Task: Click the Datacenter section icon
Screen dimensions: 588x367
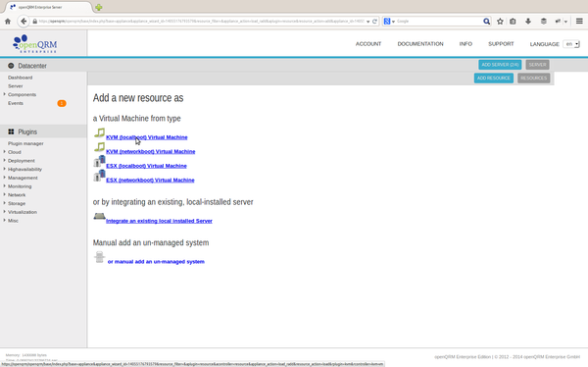Action: click(x=11, y=66)
